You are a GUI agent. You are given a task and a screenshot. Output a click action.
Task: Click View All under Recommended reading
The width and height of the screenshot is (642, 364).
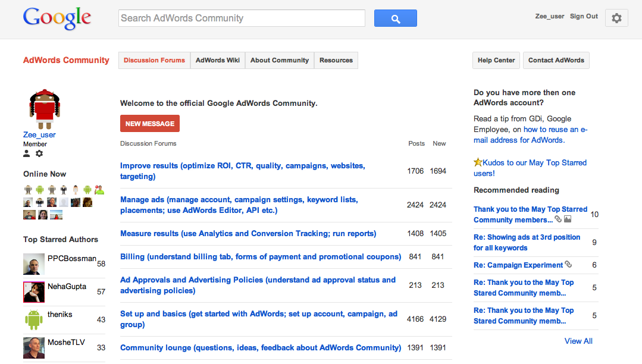(x=578, y=341)
